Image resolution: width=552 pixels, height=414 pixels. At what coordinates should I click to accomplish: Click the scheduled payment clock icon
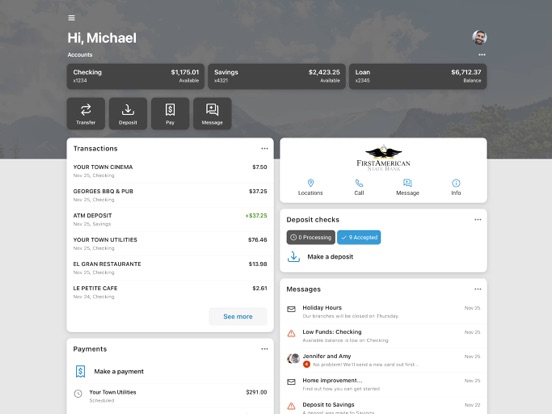78,394
